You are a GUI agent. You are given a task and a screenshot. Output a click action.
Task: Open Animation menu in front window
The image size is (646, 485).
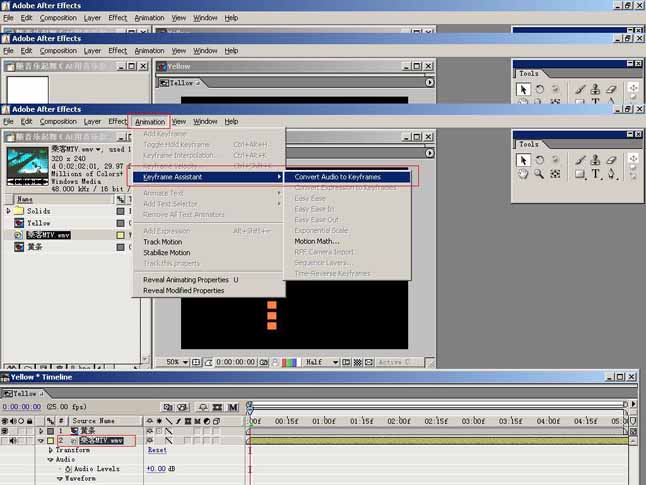[x=150, y=122]
